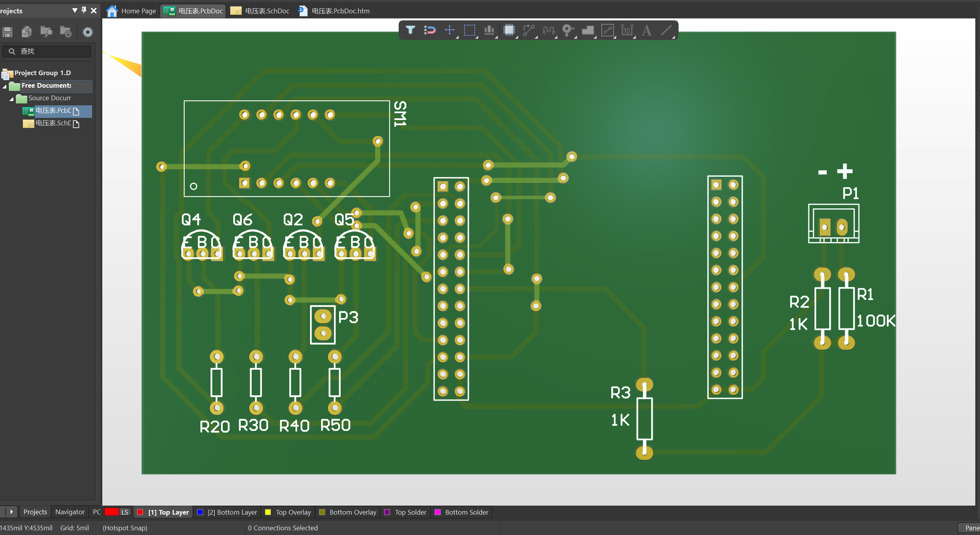
Task: Click the Top Overlay yellow swatch
Action: 268,512
